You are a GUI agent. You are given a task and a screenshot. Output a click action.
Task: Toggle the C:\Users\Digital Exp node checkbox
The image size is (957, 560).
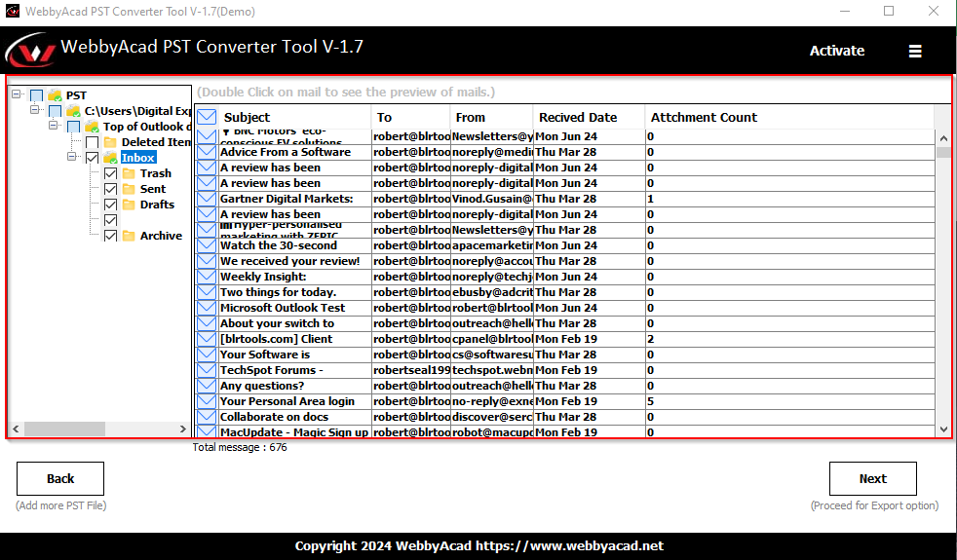click(x=55, y=111)
